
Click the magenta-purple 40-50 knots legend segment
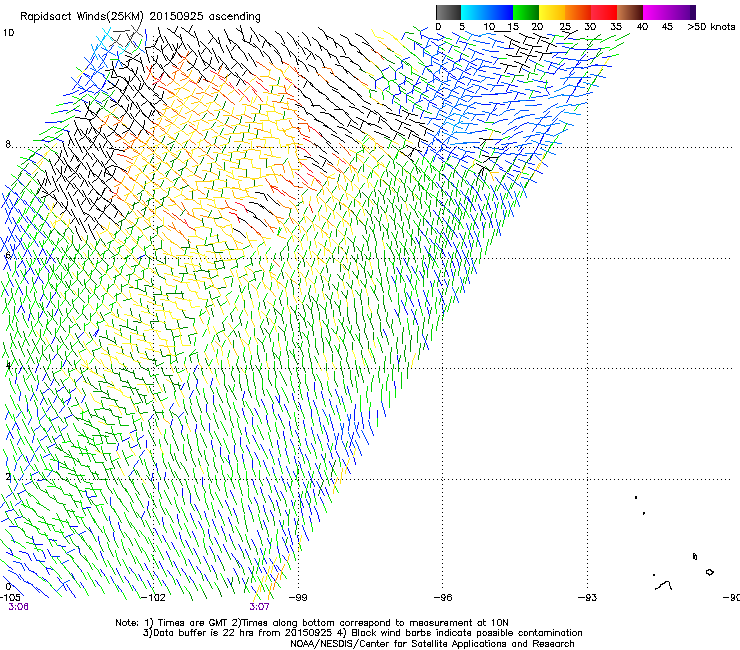tap(669, 12)
